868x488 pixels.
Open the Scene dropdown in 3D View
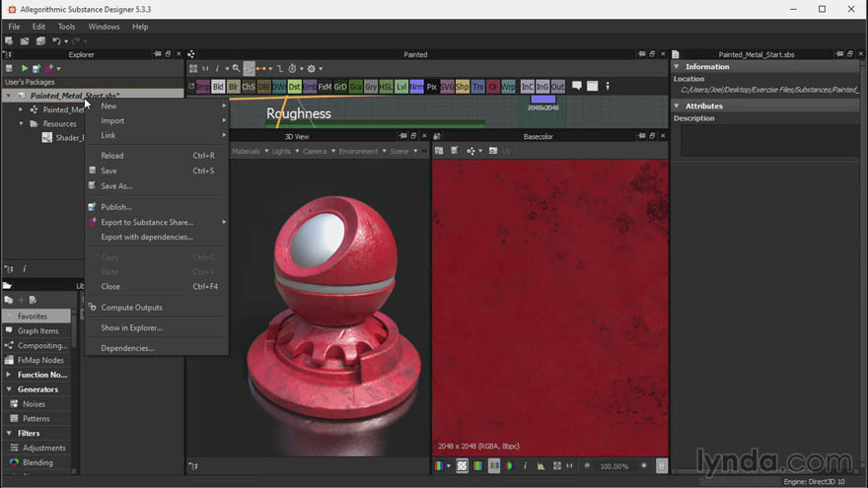403,151
